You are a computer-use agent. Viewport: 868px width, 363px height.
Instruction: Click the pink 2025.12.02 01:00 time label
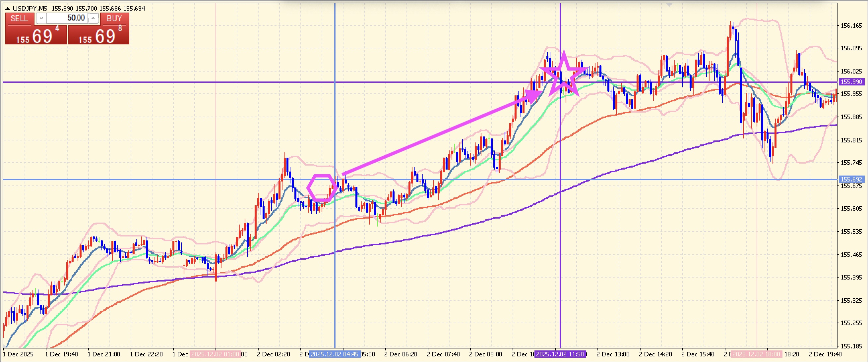point(215,354)
